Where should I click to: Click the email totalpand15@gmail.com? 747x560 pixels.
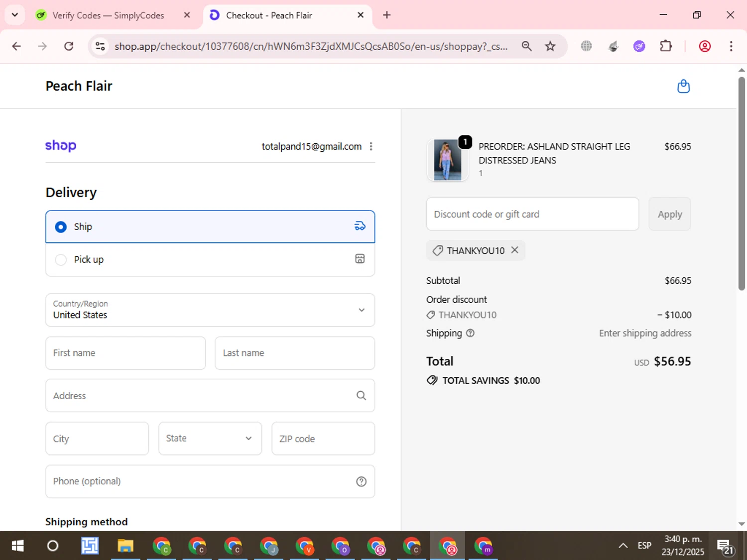tap(312, 146)
